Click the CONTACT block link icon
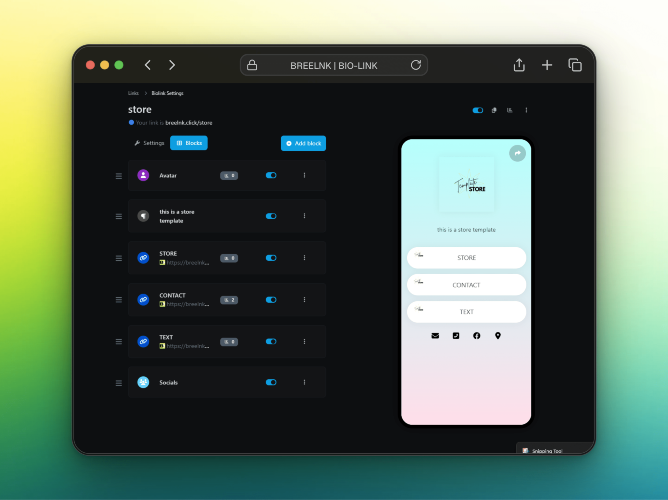 143,299
